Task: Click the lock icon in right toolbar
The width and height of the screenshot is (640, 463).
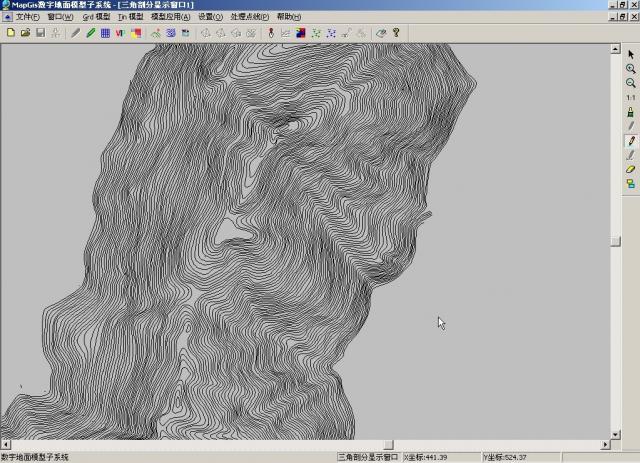Action: [631, 112]
